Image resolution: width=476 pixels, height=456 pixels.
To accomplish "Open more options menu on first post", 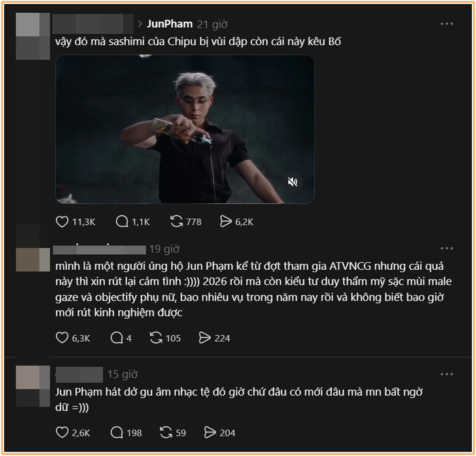I will pos(446,24).
